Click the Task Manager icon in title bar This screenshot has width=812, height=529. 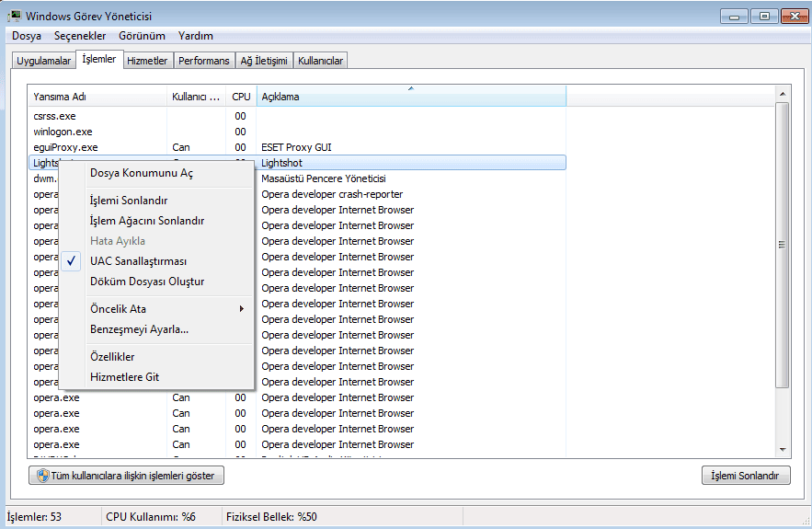pyautogui.click(x=15, y=16)
